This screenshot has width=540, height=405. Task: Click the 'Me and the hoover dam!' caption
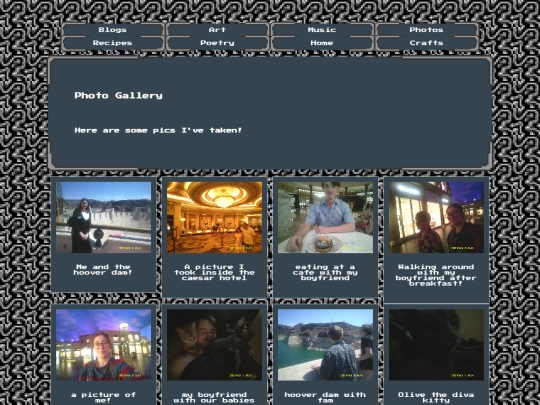coord(103,270)
